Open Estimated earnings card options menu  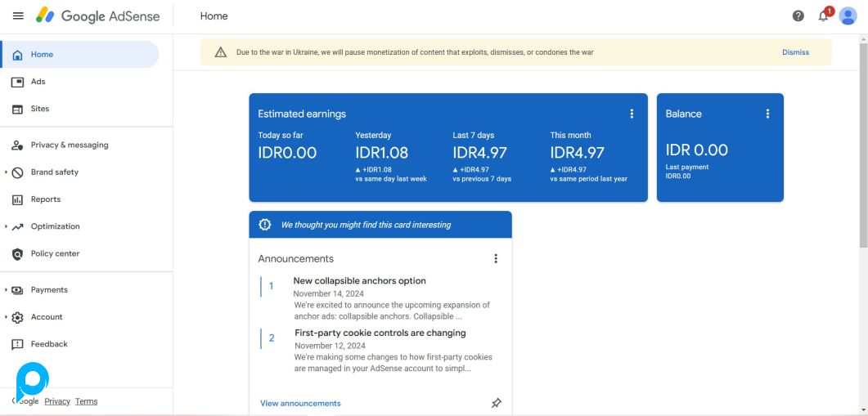(632, 114)
